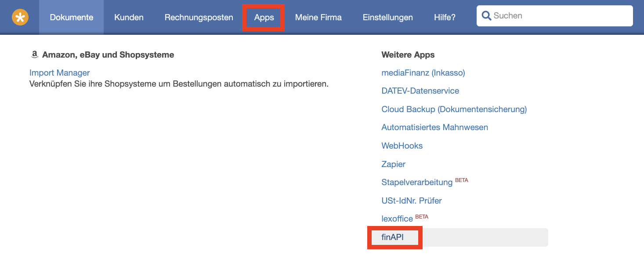
Task: Open the Import Manager link
Action: click(x=60, y=73)
